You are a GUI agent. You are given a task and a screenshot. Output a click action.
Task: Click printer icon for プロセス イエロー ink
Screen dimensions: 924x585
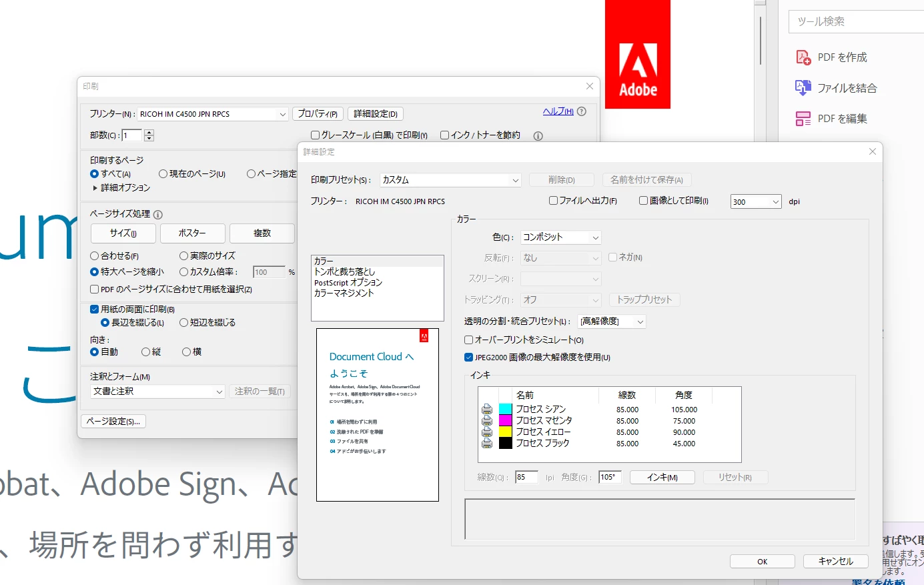[x=487, y=432]
